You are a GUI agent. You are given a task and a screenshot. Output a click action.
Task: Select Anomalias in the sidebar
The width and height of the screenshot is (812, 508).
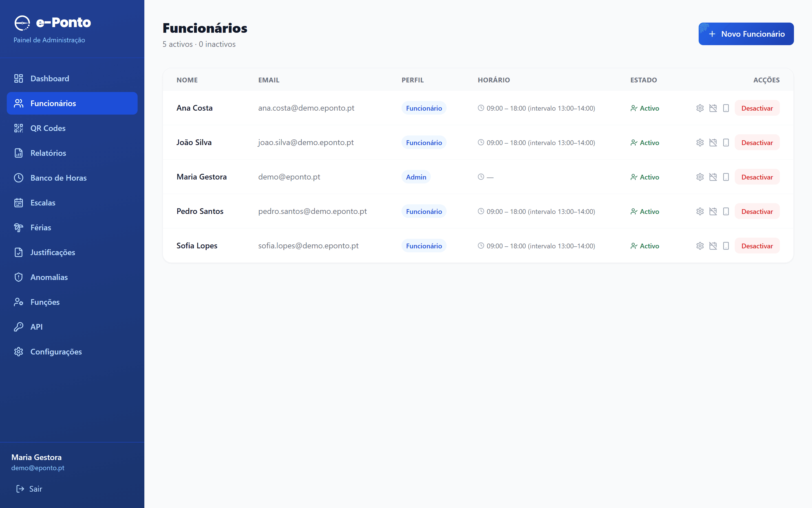pyautogui.click(x=72, y=277)
